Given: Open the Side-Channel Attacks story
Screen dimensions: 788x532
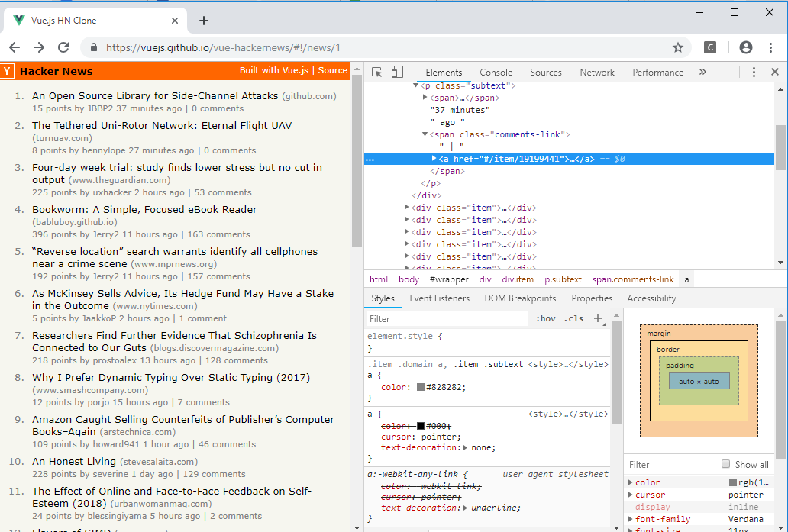Looking at the screenshot, I should click(155, 95).
